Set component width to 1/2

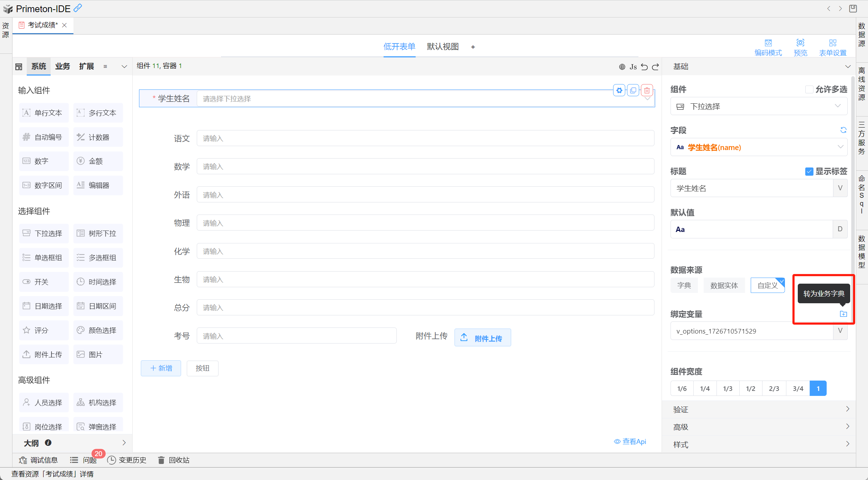[750, 388]
